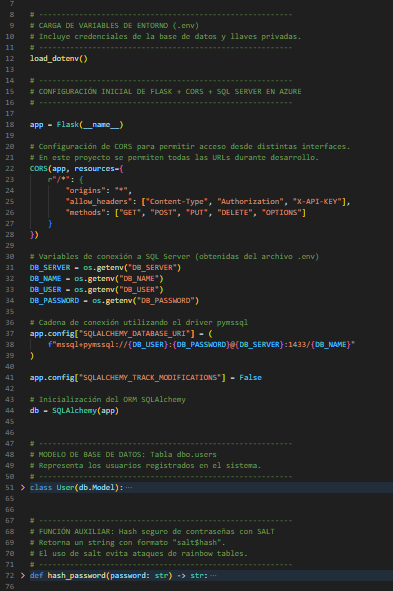The image size is (393, 591).
Task: Click the SQLALCHEMY_DATABASE_URI config line
Action: [x=121, y=334]
